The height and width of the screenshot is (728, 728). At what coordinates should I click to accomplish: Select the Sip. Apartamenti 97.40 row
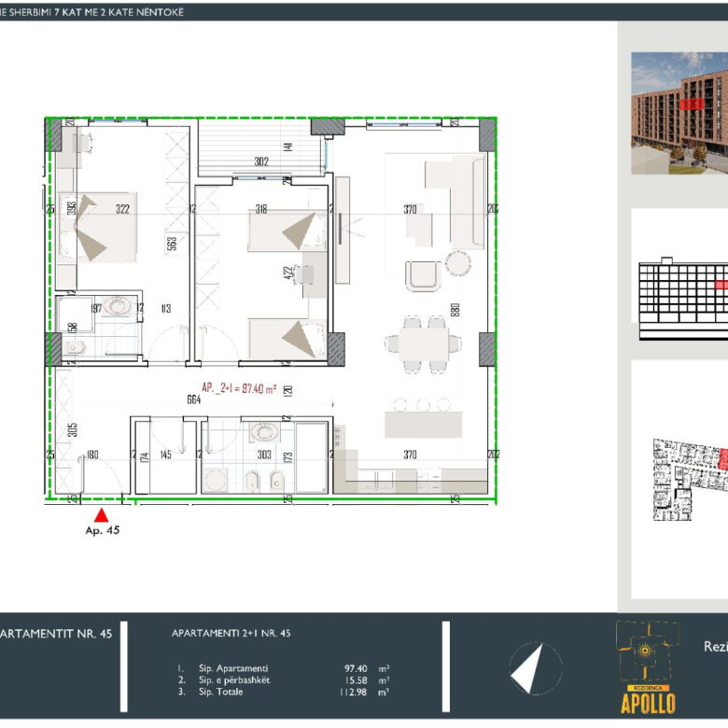click(x=282, y=668)
